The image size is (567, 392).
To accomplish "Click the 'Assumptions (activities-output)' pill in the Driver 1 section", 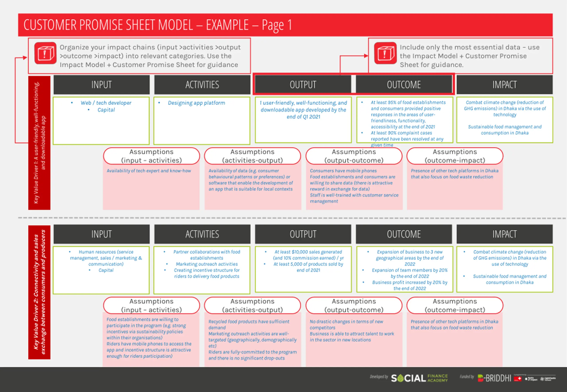I will (252, 156).
